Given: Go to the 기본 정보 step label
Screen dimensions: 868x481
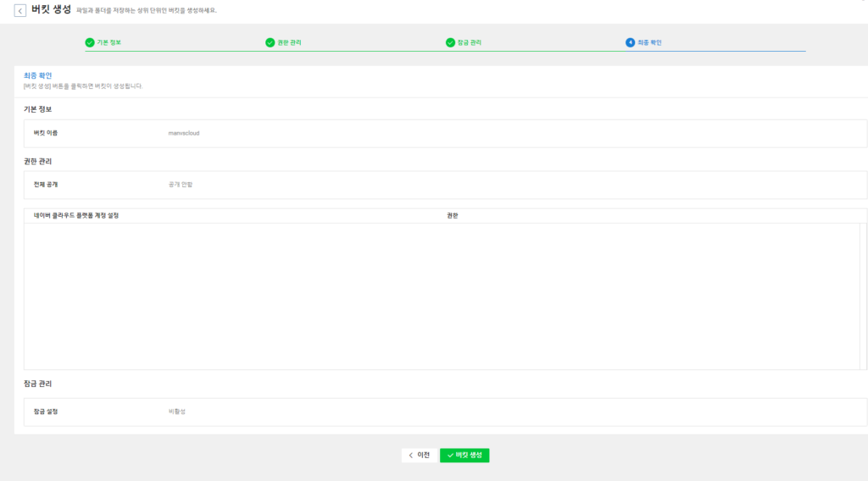Looking at the screenshot, I should [108, 42].
